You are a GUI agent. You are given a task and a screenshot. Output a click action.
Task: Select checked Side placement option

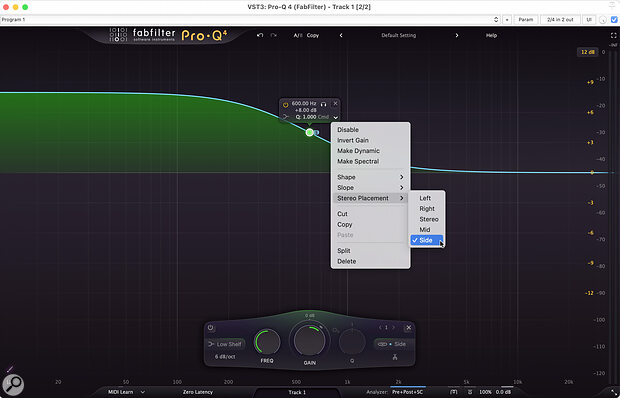(x=427, y=240)
